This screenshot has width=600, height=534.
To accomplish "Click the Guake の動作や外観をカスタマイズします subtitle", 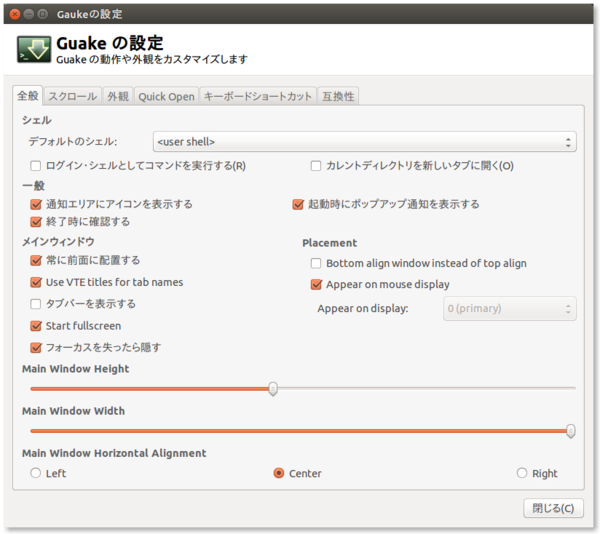I will click(152, 59).
